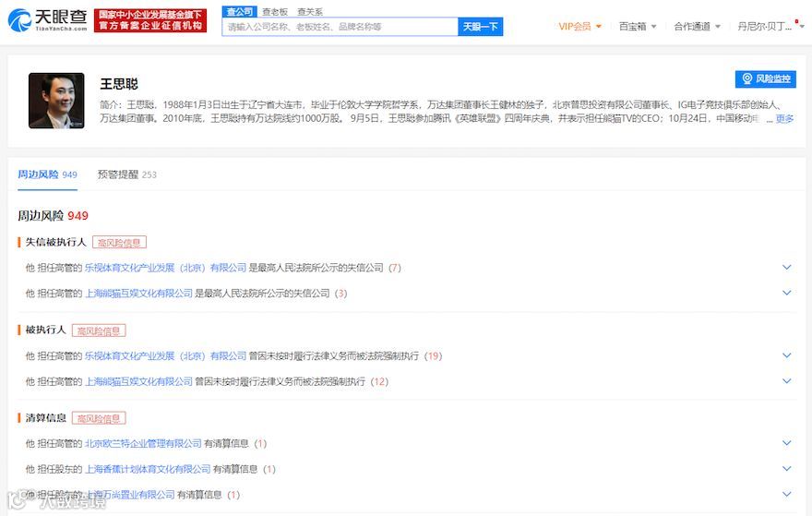
Task: Click the 王思聪 name heading
Action: coord(119,84)
